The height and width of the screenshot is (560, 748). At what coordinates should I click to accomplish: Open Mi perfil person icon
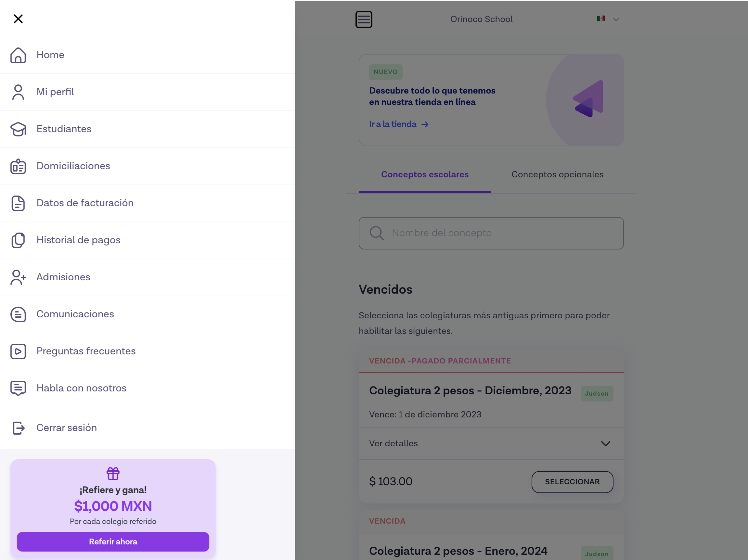(18, 92)
